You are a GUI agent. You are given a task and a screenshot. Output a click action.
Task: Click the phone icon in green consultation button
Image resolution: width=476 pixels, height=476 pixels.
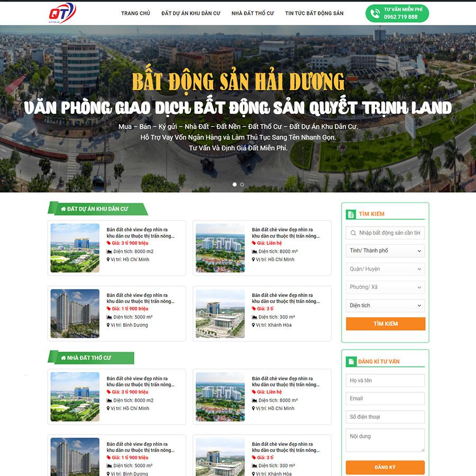[374, 13]
